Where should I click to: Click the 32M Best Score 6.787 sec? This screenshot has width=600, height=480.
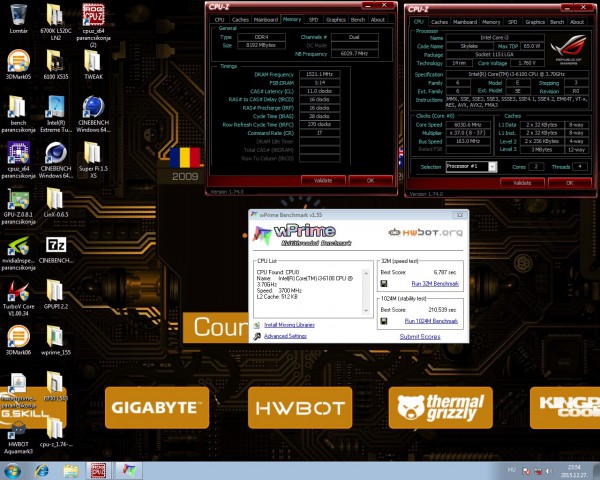[445, 272]
